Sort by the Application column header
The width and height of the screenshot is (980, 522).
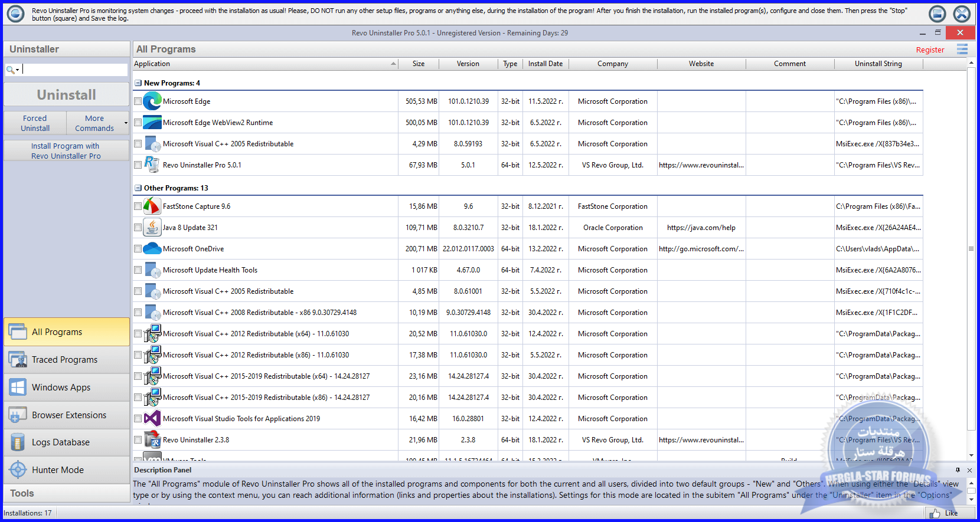coord(265,64)
